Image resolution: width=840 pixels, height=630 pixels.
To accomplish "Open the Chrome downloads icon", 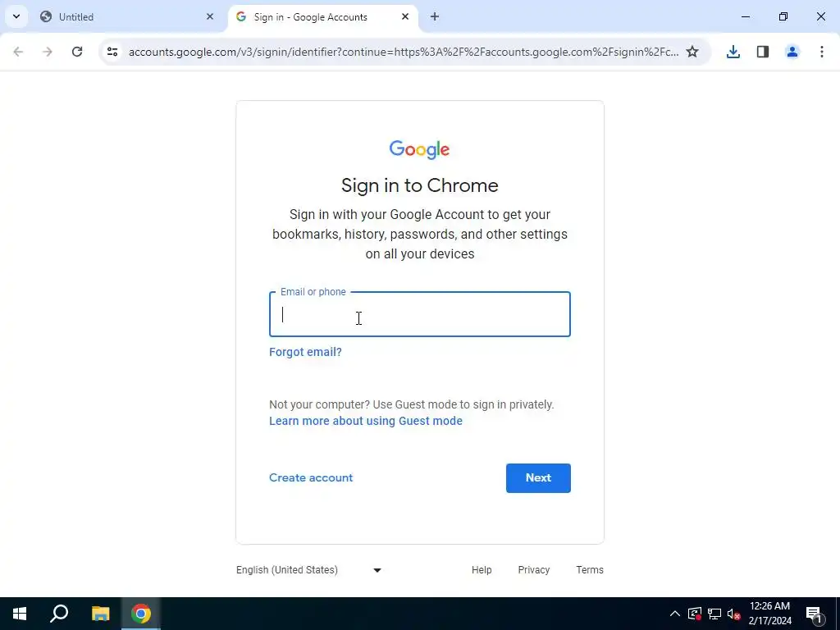I will [733, 52].
